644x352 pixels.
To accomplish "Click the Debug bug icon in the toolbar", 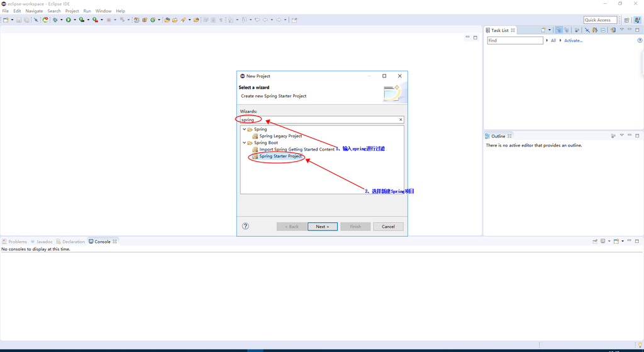I will [x=55, y=20].
